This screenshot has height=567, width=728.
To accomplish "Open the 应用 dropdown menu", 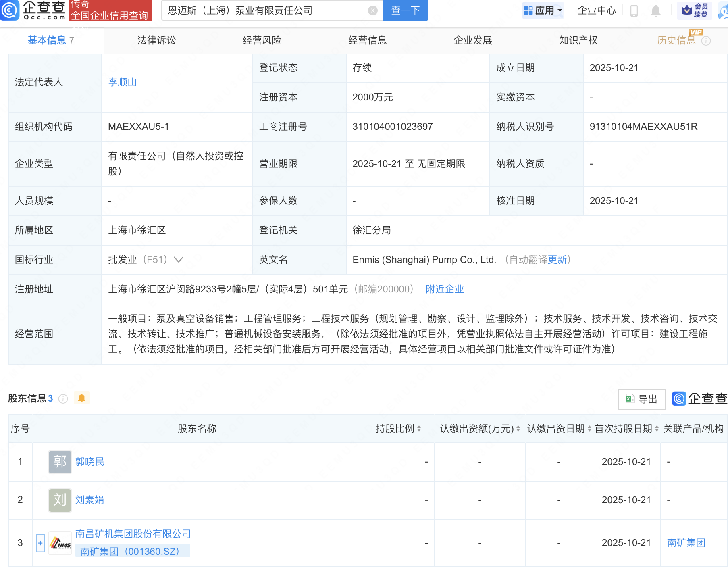I will (x=543, y=10).
